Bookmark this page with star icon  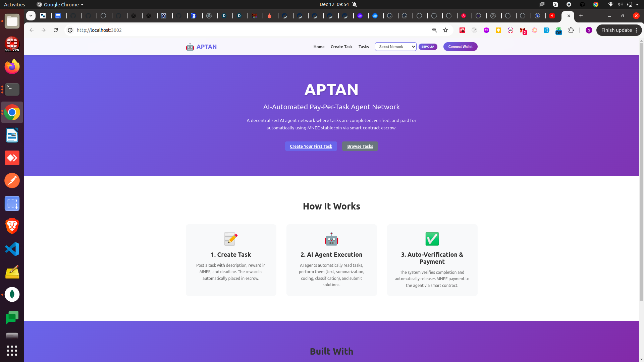(x=445, y=30)
